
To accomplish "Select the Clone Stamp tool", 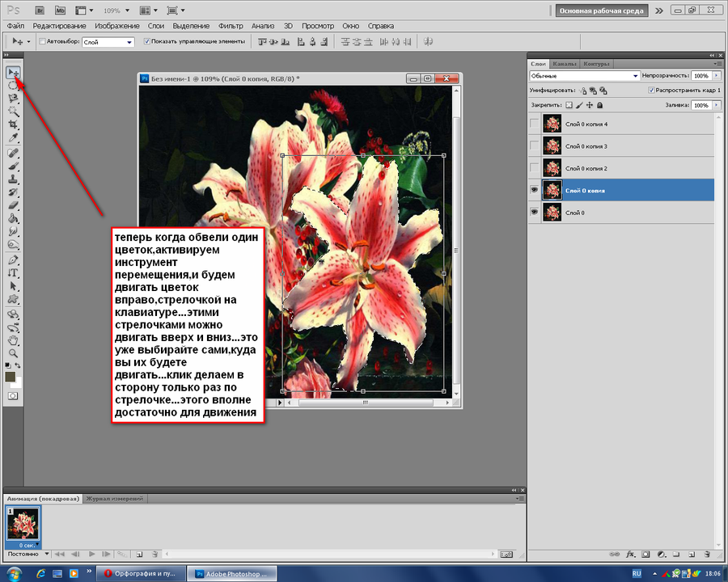I will [13, 179].
